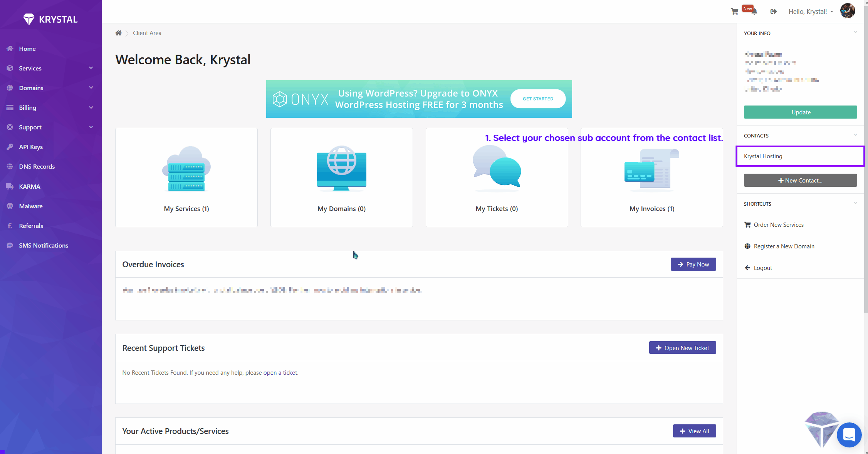Collapse the SHORTCUTS panel chevron
Image resolution: width=868 pixels, height=454 pixels.
click(x=855, y=203)
